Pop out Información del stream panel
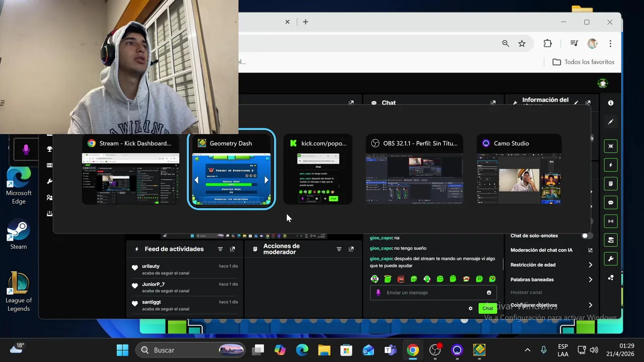644x362 pixels. (588, 103)
